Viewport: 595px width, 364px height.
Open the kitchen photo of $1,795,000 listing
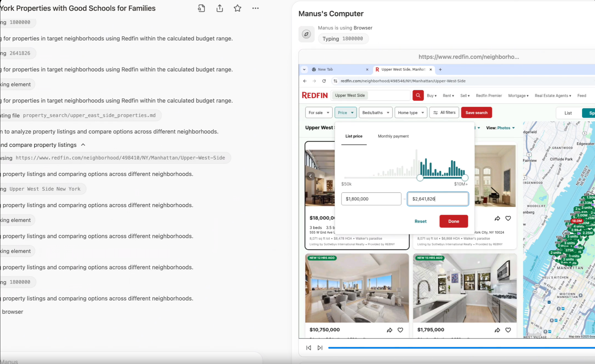(465, 288)
